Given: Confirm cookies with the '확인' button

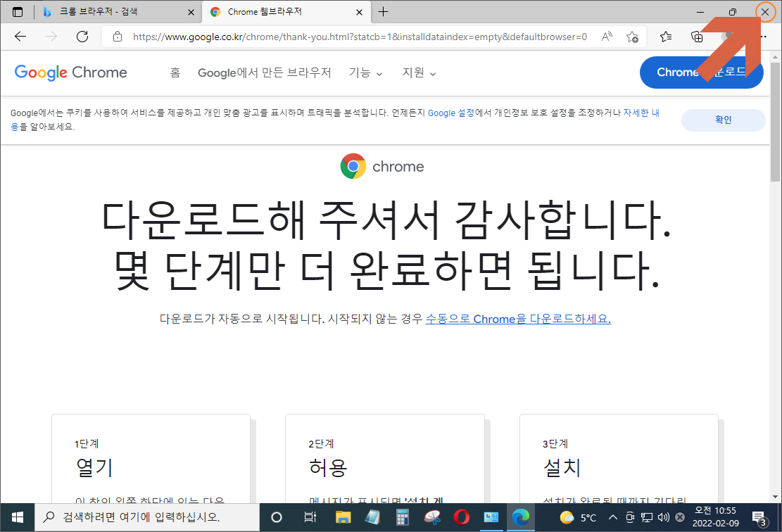Looking at the screenshot, I should click(x=723, y=120).
